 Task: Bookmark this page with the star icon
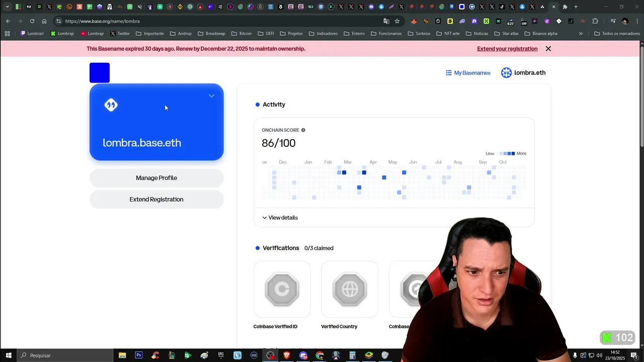click(x=397, y=21)
